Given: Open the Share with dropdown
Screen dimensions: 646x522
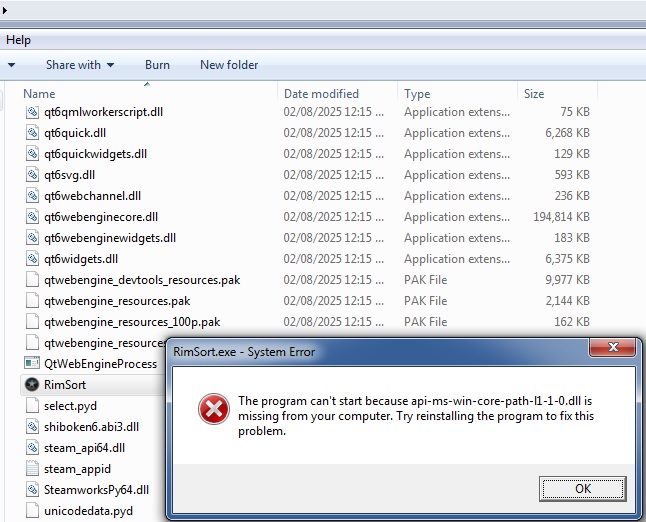Looking at the screenshot, I should pyautogui.click(x=80, y=65).
